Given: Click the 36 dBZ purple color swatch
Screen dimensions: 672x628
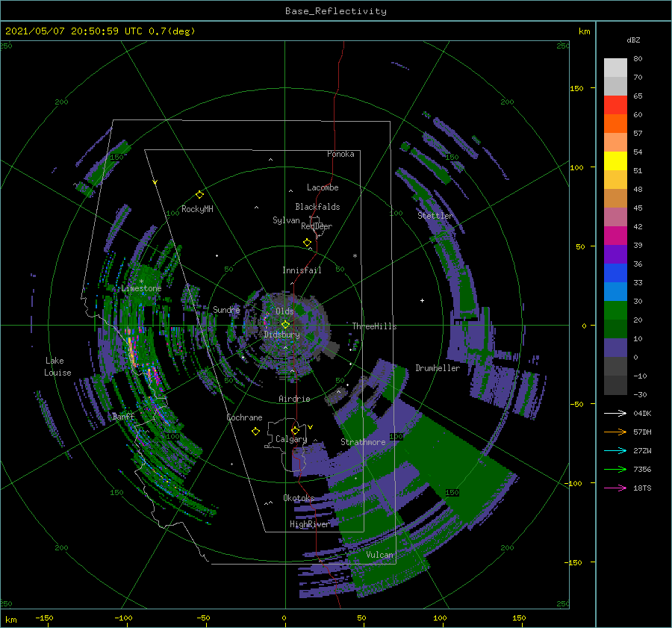Looking at the screenshot, I should (615, 255).
